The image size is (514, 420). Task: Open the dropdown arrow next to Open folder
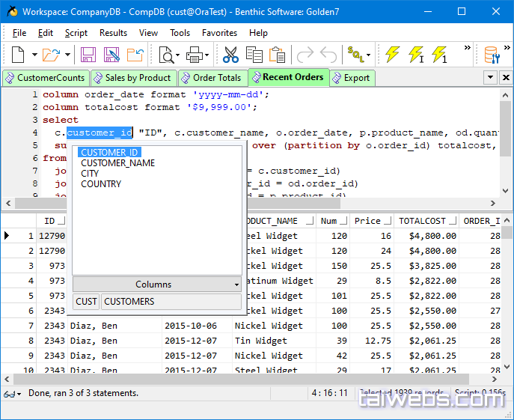point(67,55)
